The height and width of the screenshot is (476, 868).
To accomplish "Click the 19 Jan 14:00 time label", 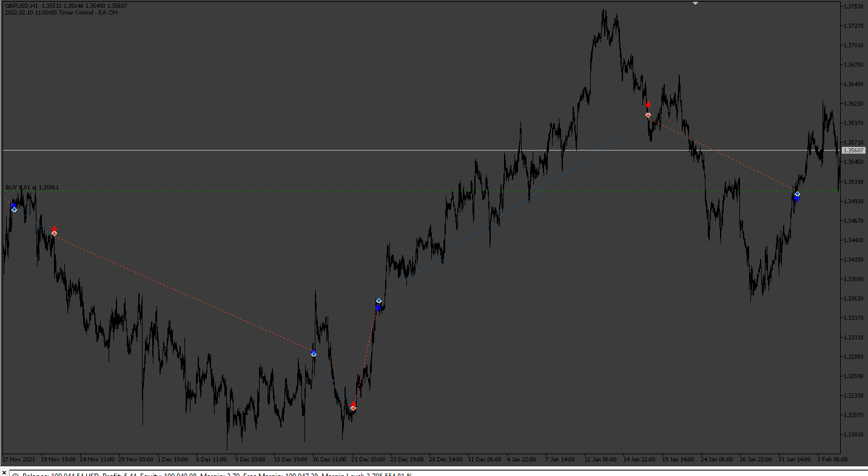I will (678, 459).
